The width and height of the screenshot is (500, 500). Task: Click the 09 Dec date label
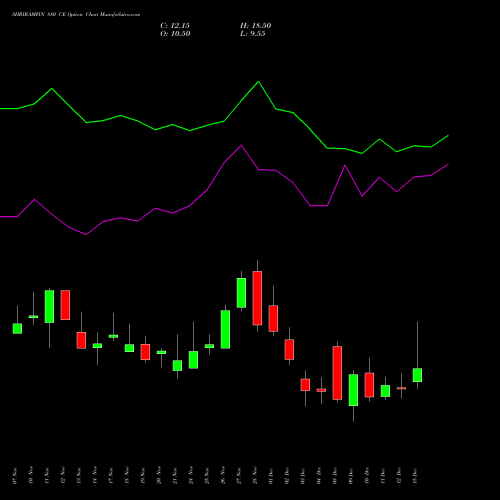tap(351, 475)
